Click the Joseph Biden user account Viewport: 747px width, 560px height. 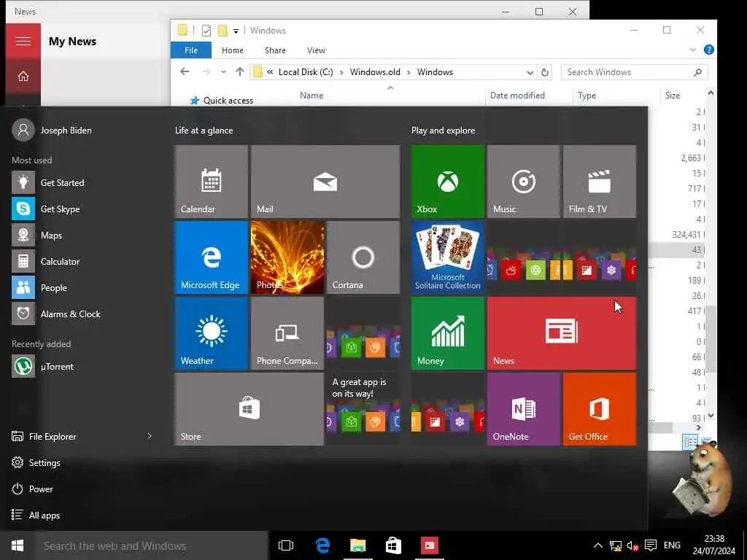point(53,130)
